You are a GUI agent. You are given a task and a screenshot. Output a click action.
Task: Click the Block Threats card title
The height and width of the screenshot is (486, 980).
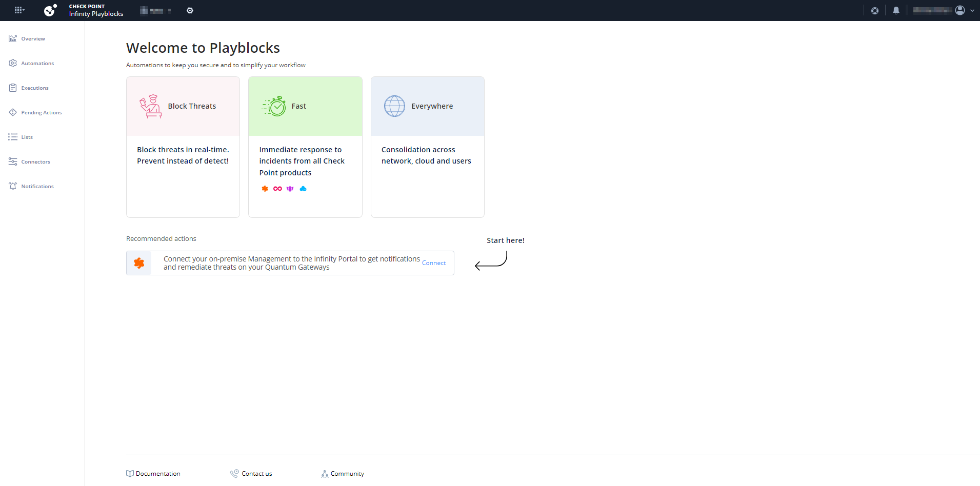point(192,106)
